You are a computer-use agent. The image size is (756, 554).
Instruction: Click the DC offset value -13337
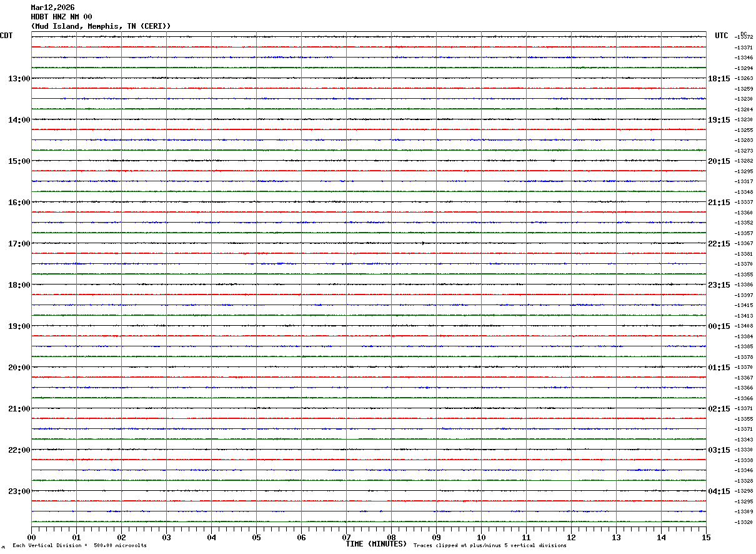(x=744, y=203)
